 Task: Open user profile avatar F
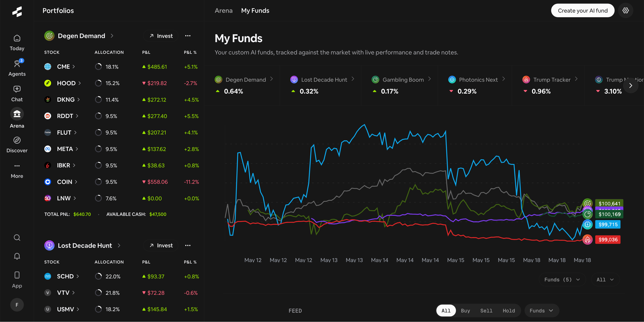pyautogui.click(x=17, y=305)
